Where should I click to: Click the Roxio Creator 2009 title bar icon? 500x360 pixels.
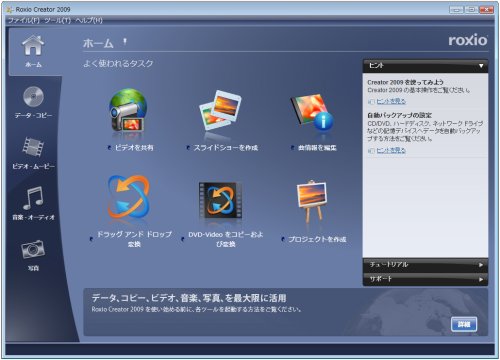(x=9, y=9)
